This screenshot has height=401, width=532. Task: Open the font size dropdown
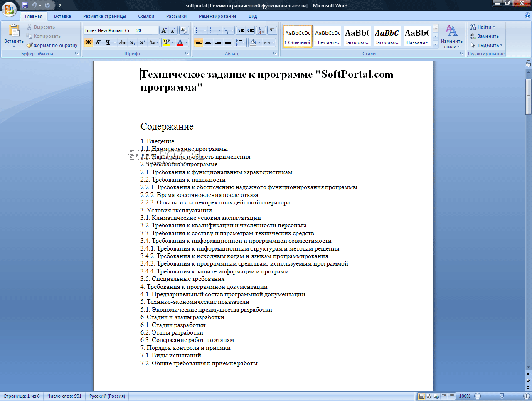pos(155,30)
